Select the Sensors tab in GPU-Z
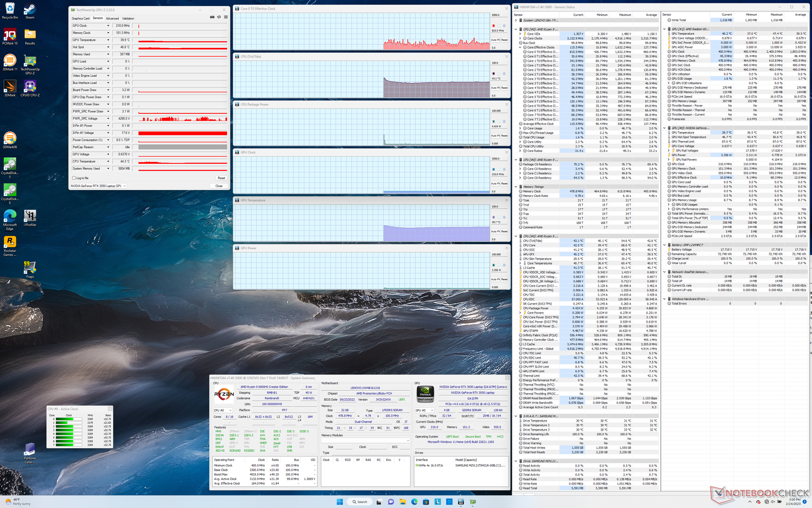This screenshot has height=508, width=812. [x=98, y=18]
